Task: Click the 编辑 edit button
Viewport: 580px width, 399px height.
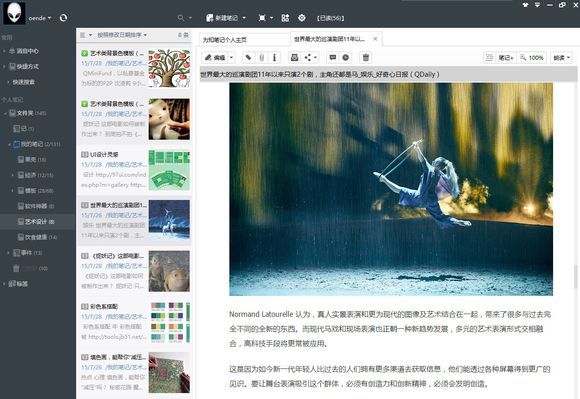Action: pos(215,57)
